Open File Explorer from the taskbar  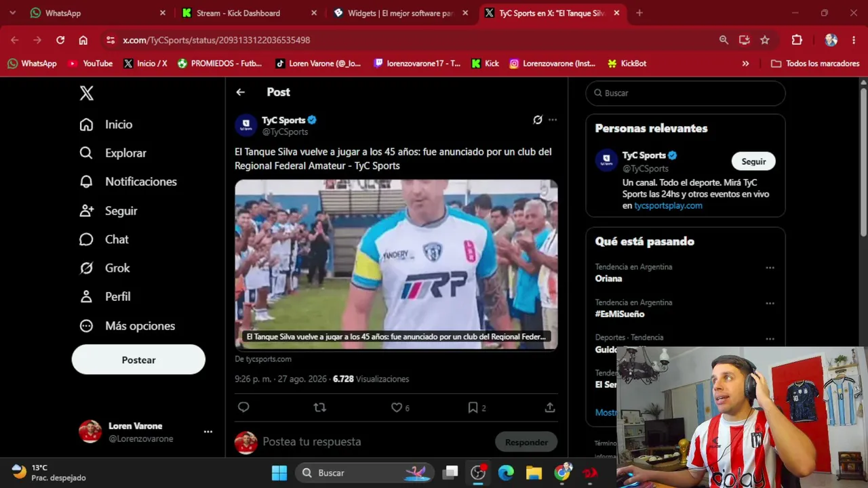click(x=534, y=473)
